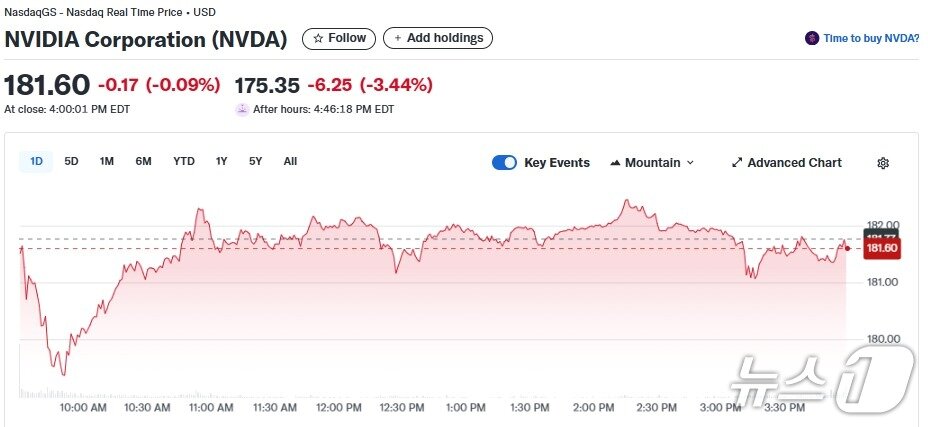
Task: Toggle the Key Events switch
Action: coord(504,163)
